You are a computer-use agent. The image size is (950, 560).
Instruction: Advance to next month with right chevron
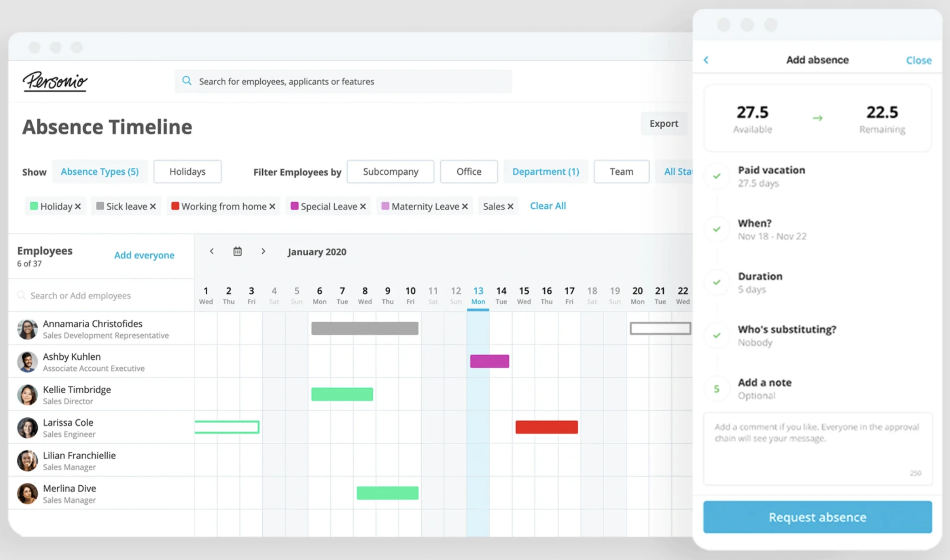[263, 251]
